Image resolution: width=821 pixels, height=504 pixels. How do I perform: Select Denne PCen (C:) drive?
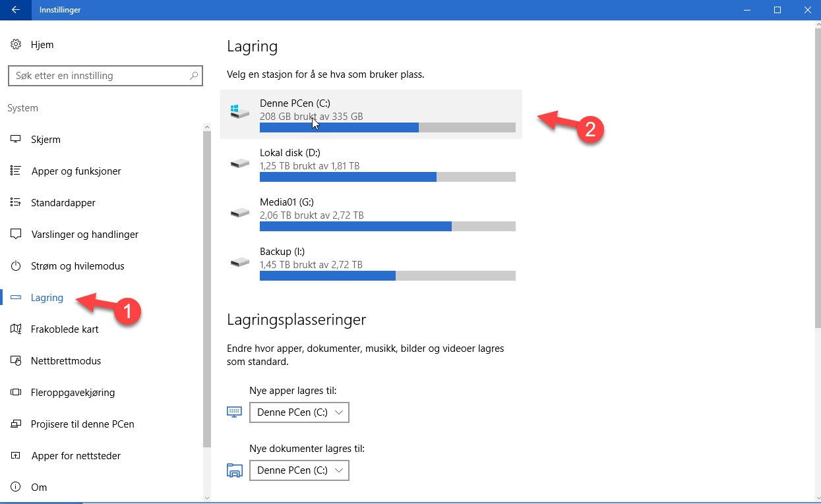point(371,114)
